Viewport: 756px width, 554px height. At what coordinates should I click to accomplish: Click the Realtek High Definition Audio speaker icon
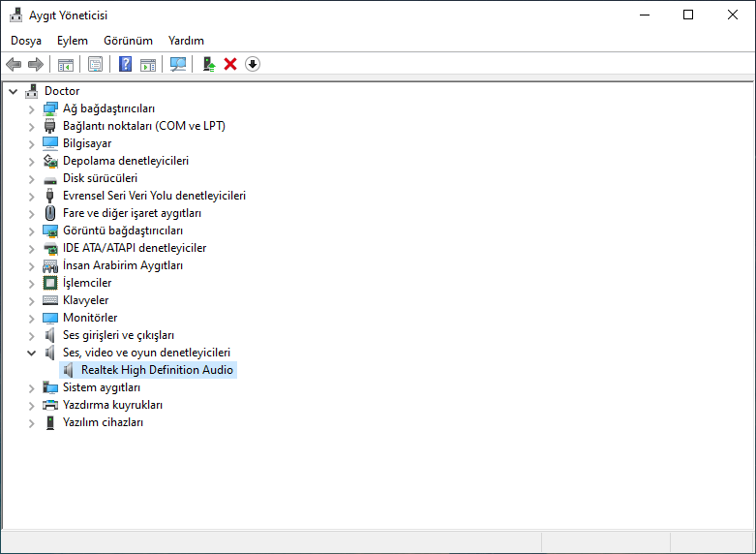coord(69,370)
